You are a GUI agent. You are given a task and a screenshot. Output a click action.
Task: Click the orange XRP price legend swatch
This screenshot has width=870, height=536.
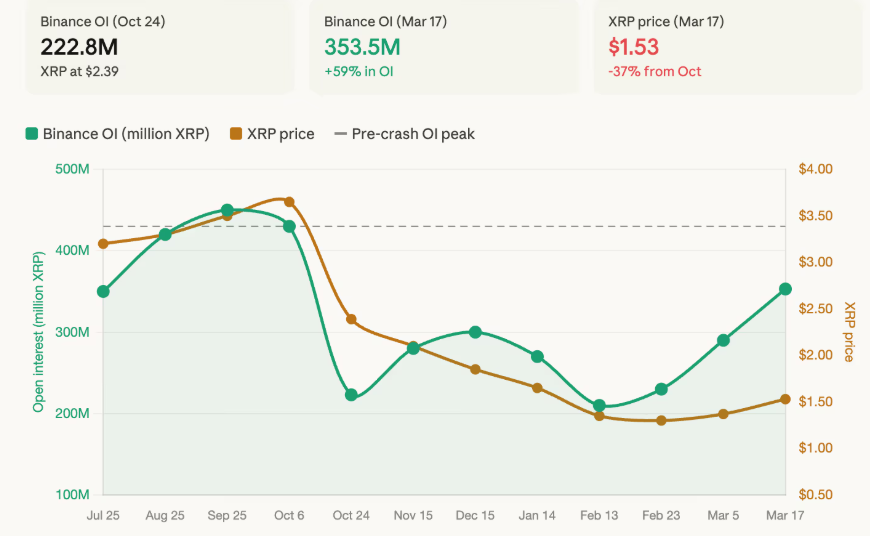236,134
